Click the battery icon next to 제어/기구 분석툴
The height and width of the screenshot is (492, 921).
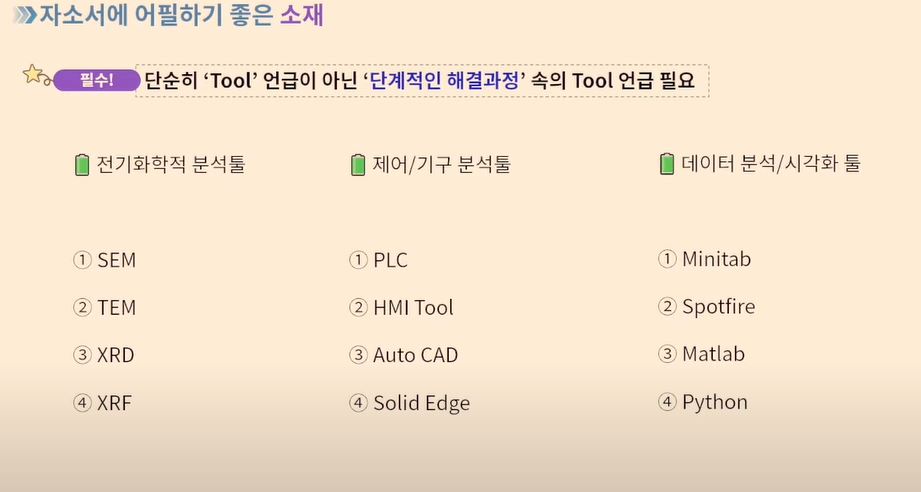coord(358,164)
